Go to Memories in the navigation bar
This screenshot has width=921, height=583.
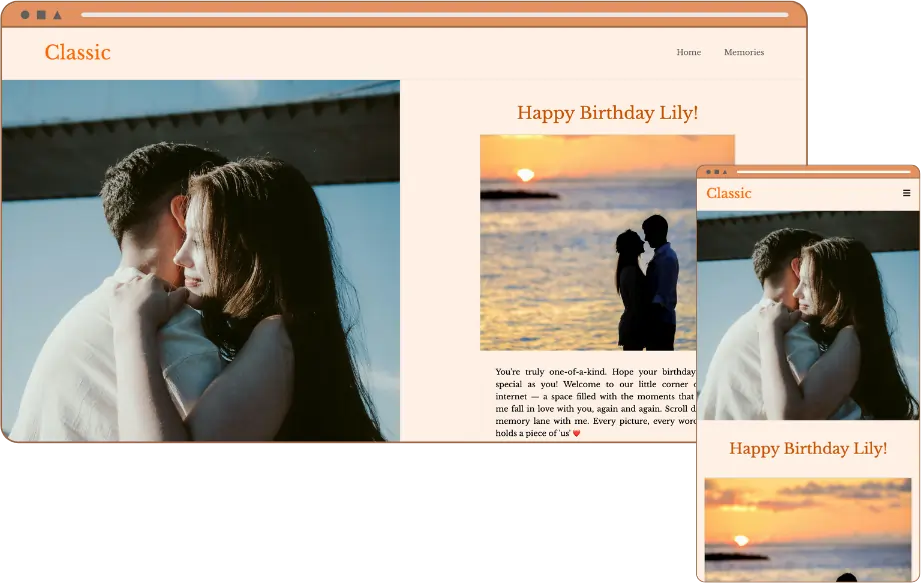[x=743, y=52]
